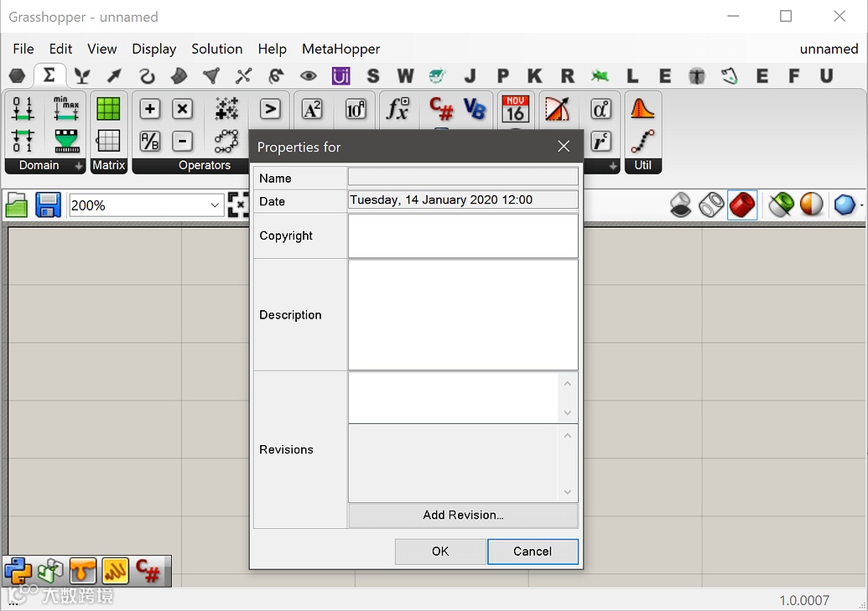
Task: Select the Division A/B operator icon
Action: coord(150,141)
